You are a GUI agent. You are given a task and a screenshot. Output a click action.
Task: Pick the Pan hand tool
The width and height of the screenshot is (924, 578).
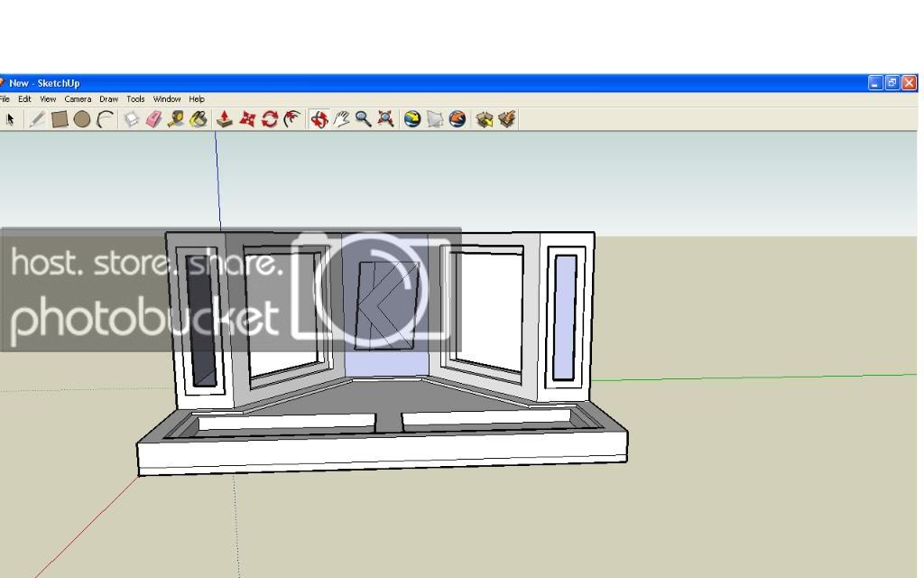[341, 120]
